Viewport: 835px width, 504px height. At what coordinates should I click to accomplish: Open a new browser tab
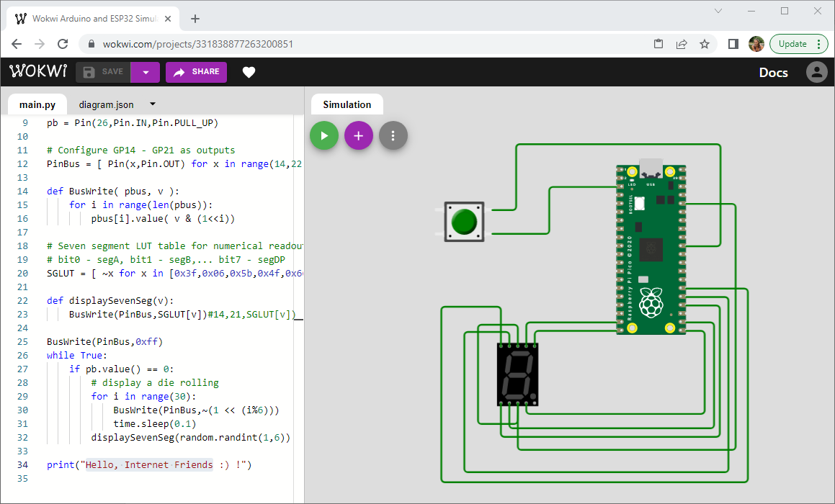coord(195,19)
